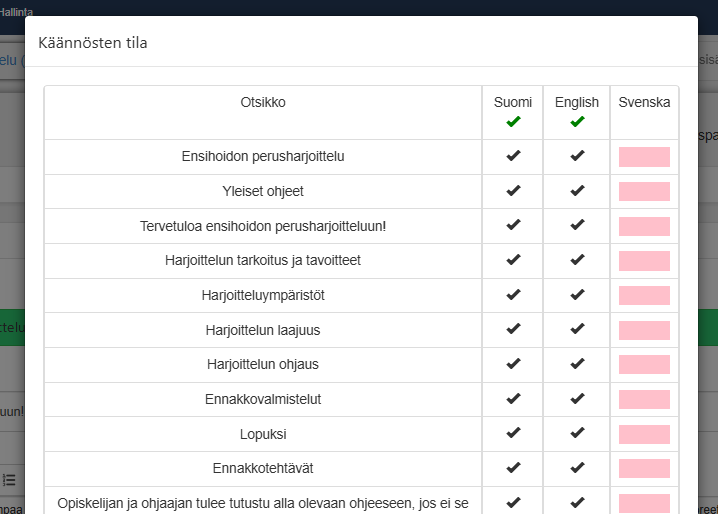
Task: Click Suomi checkmark in Harjoitteluympäristöt row
Action: coord(513,295)
